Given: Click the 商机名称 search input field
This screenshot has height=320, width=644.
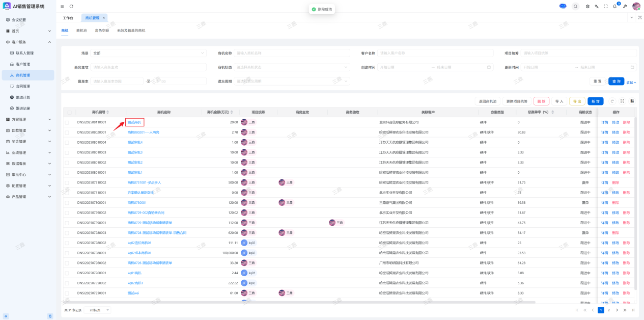Looking at the screenshot, I should (292, 53).
